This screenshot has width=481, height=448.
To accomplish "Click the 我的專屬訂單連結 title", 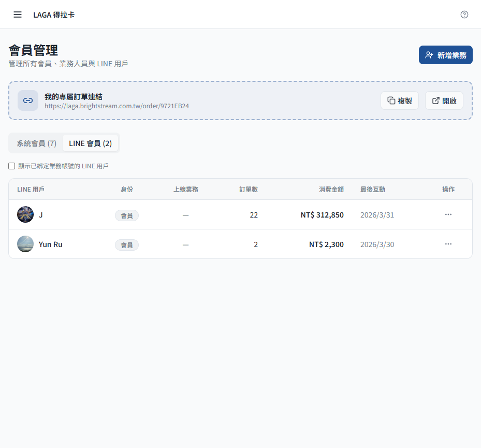I will point(74,97).
